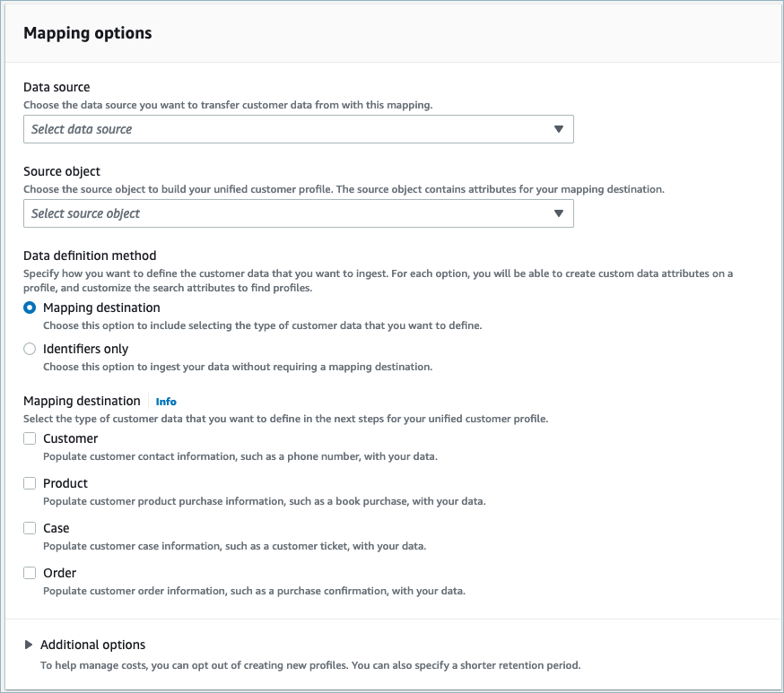Select the Identifiers only radio button
The image size is (784, 693).
(29, 349)
